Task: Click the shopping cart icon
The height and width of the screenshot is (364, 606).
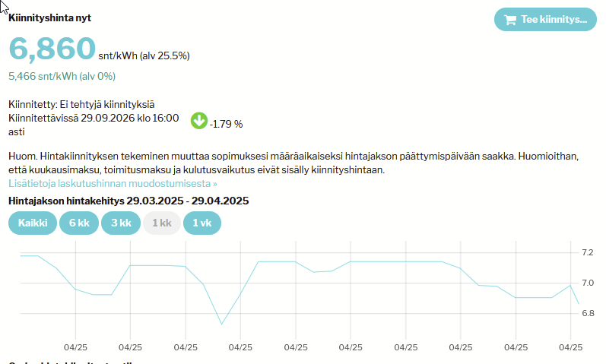Action: [x=509, y=20]
